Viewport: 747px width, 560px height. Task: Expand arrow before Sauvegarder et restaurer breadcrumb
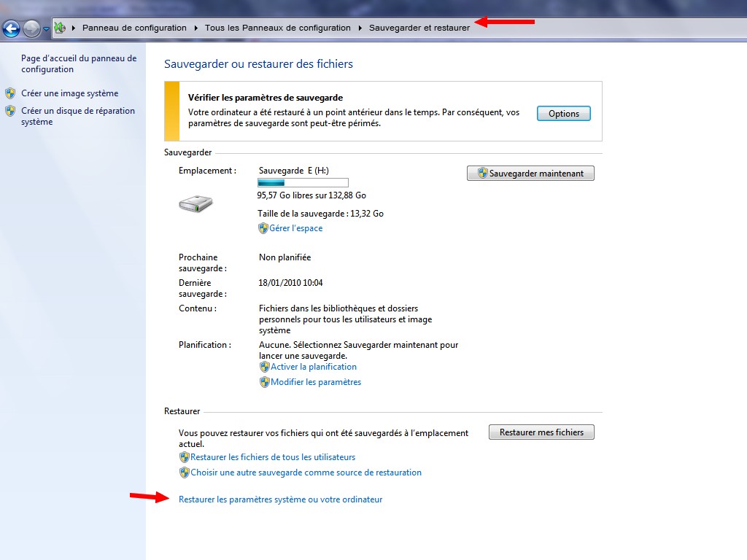point(360,28)
